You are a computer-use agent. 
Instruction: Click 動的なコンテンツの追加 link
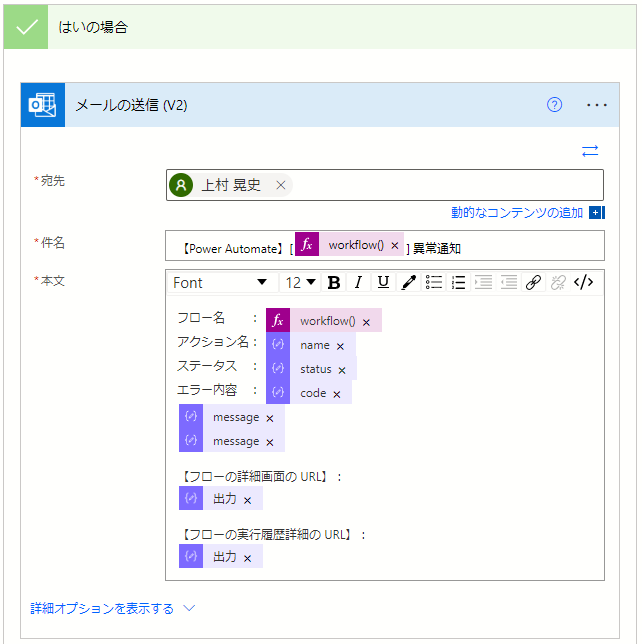point(517,212)
